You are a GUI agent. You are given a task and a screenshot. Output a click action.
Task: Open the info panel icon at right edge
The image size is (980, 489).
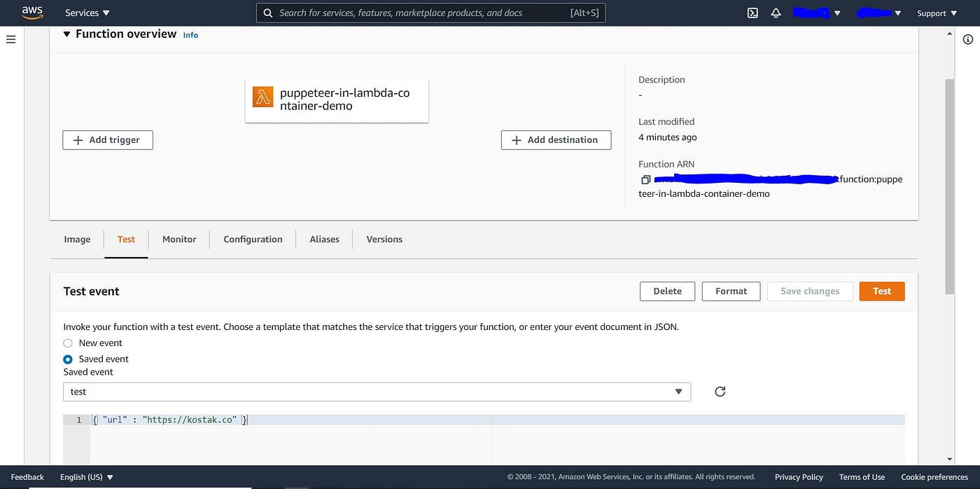tap(968, 40)
